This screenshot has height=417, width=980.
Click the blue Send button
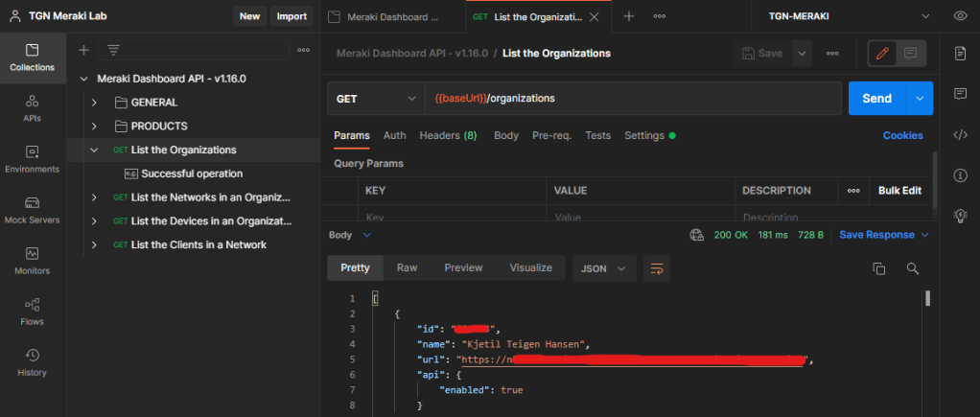pyautogui.click(x=876, y=99)
